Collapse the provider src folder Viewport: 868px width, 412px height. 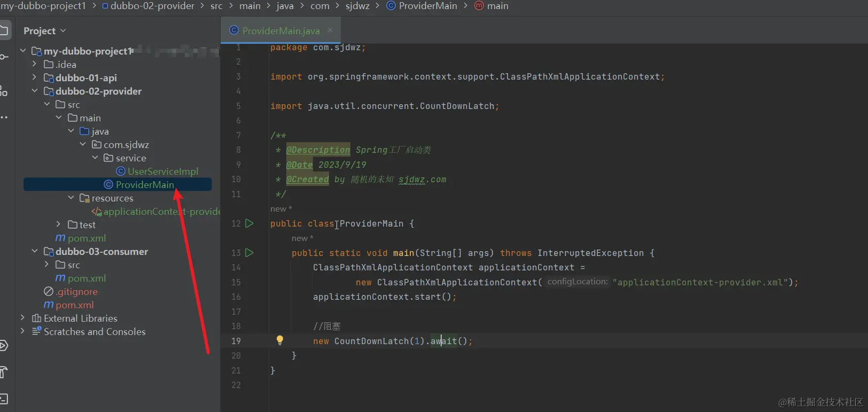[47, 104]
